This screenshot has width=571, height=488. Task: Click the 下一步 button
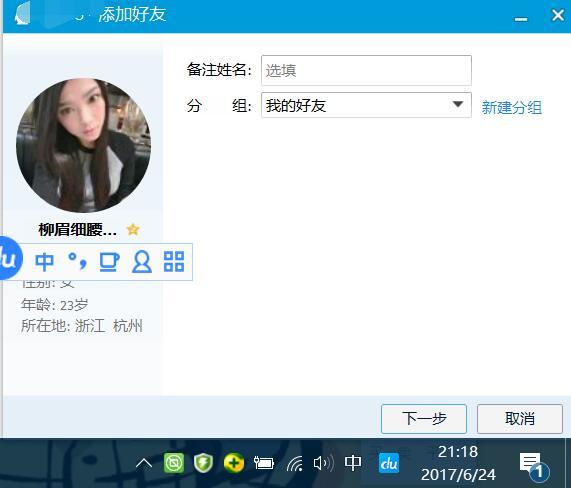pyautogui.click(x=424, y=419)
